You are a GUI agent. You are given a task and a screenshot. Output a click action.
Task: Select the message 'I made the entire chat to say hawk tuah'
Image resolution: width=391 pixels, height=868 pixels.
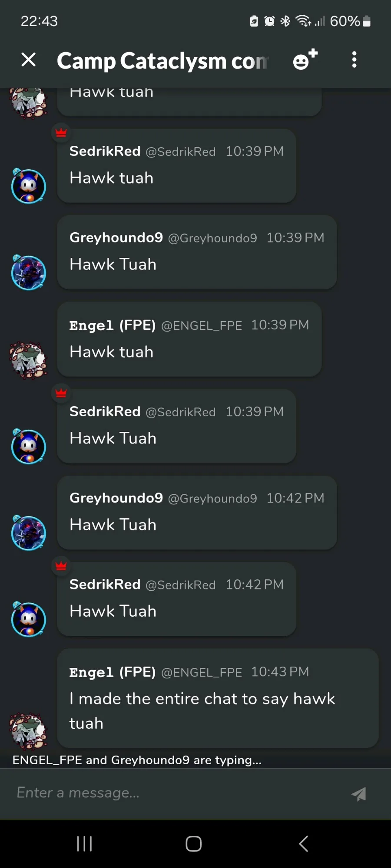[202, 711]
